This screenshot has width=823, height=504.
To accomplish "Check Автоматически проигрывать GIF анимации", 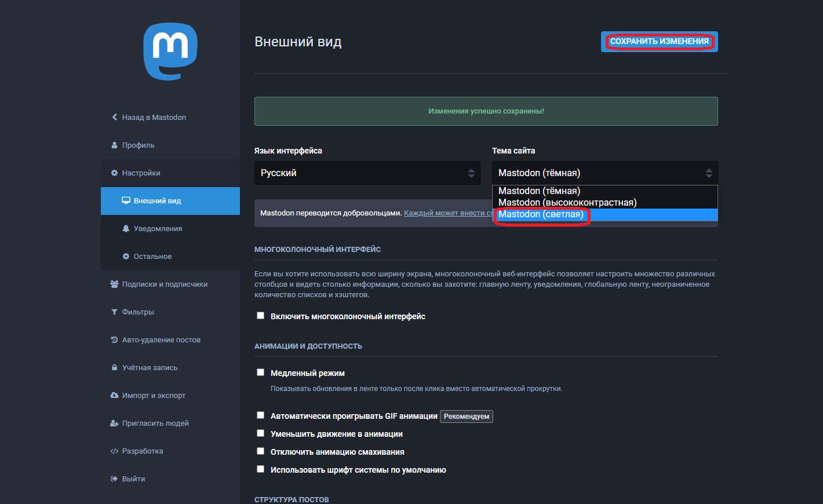I will pyautogui.click(x=261, y=415).
